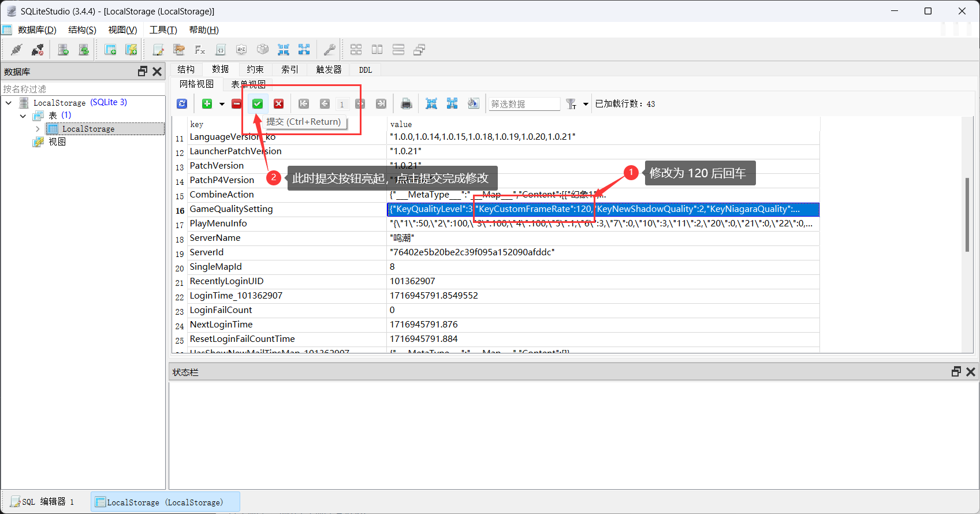Refresh table data with blue icon
This screenshot has width=980, height=514.
tap(182, 104)
